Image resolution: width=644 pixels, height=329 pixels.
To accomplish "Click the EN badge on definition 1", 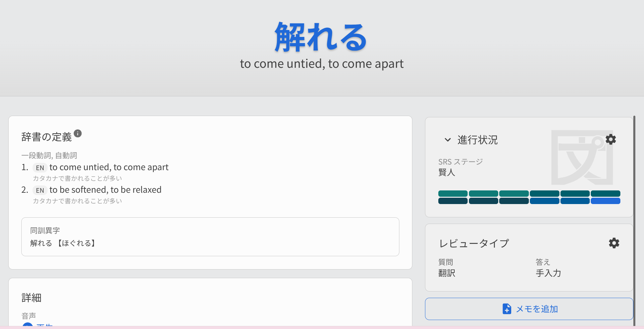I will pos(40,167).
